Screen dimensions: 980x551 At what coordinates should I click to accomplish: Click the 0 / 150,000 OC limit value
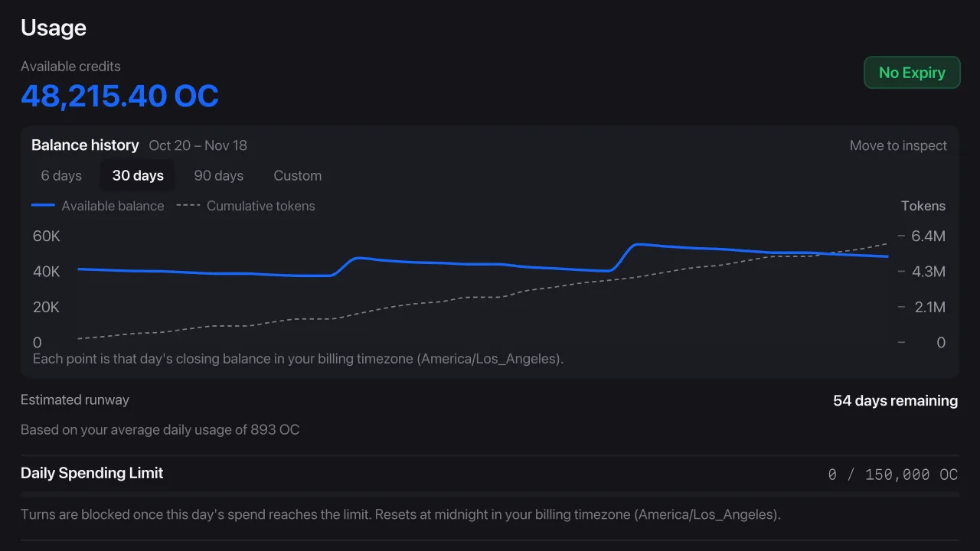click(893, 474)
